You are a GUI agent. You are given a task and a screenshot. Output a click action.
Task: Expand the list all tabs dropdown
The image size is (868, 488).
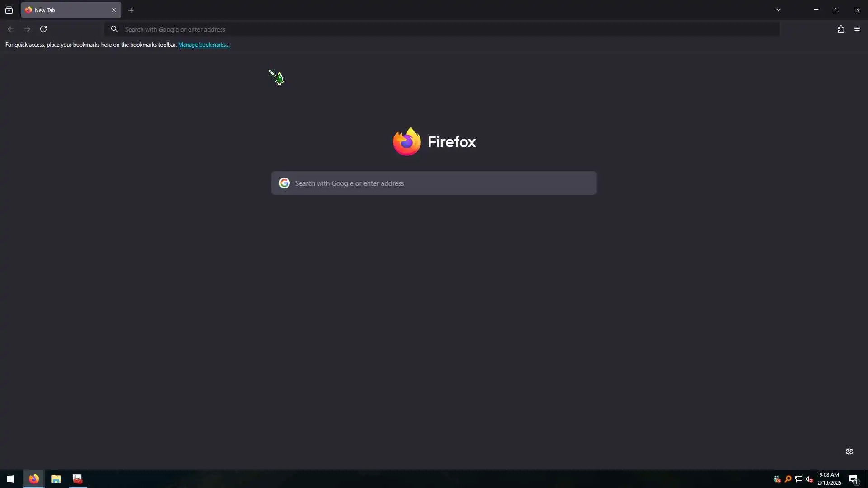(x=778, y=10)
